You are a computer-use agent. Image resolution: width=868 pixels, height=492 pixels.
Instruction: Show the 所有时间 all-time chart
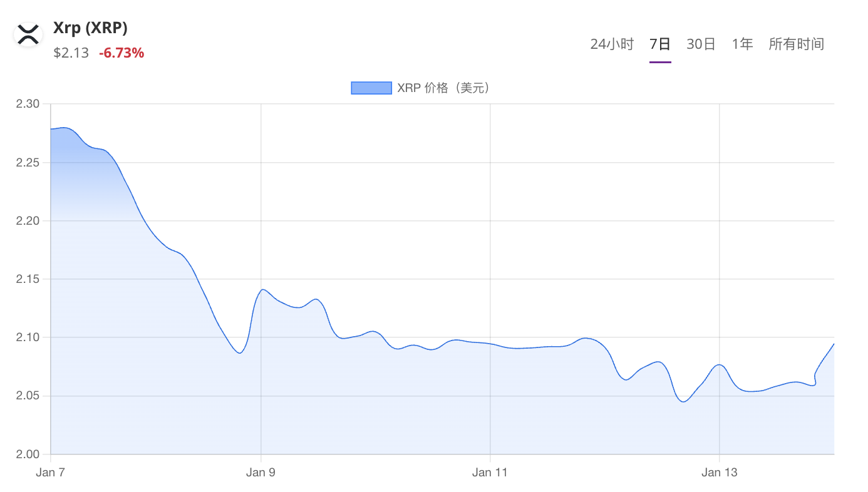796,44
